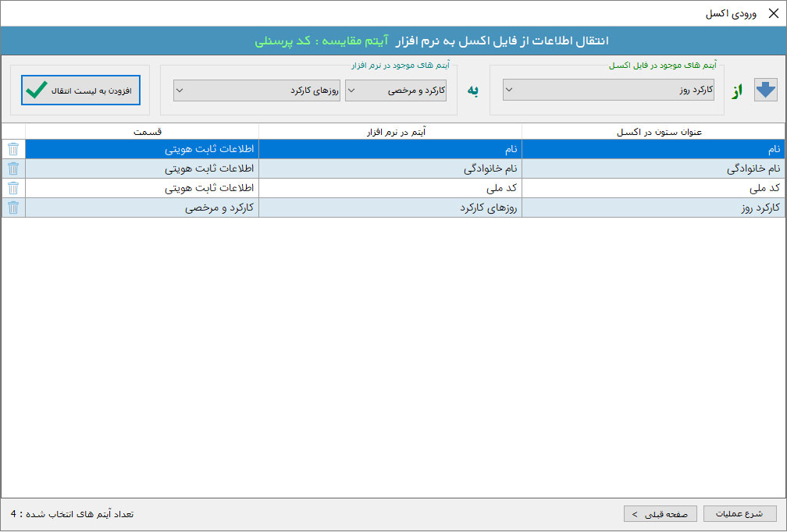This screenshot has width=787, height=532.
Task: Click the کارکرد و مرخصی cell in the table
Action: 142,207
